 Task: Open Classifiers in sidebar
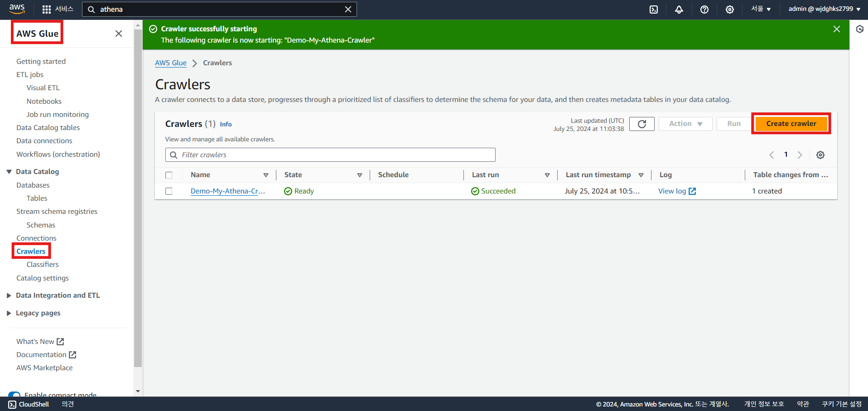[43, 265]
